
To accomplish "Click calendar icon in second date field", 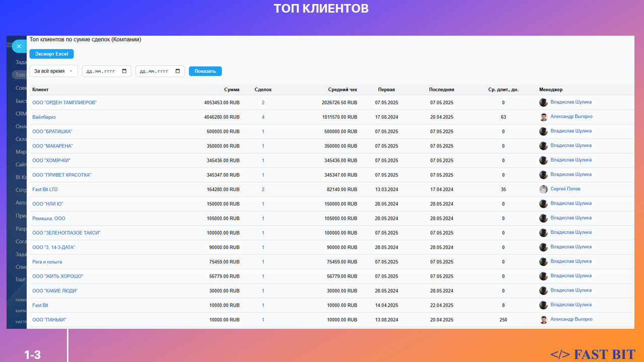I will coord(178,71).
